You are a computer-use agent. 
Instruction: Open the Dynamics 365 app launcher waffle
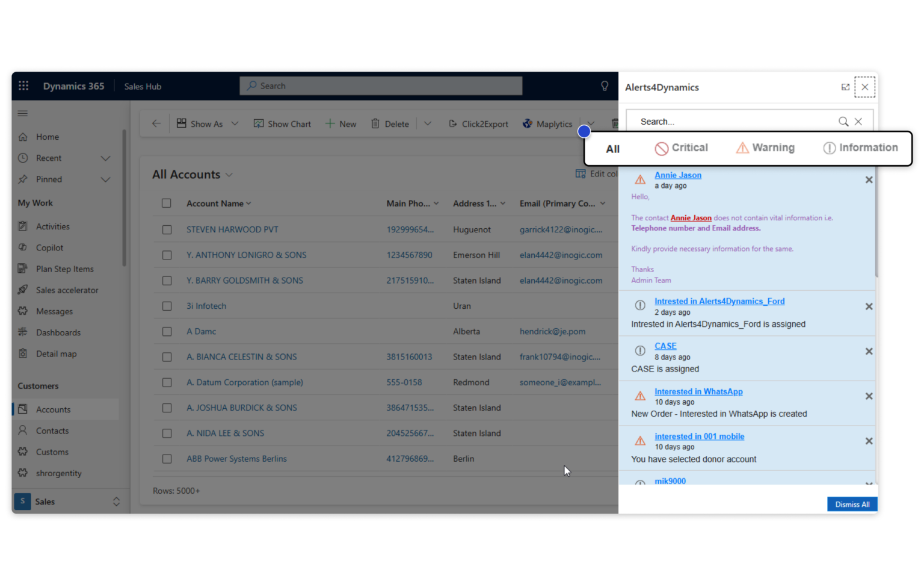pos(23,85)
